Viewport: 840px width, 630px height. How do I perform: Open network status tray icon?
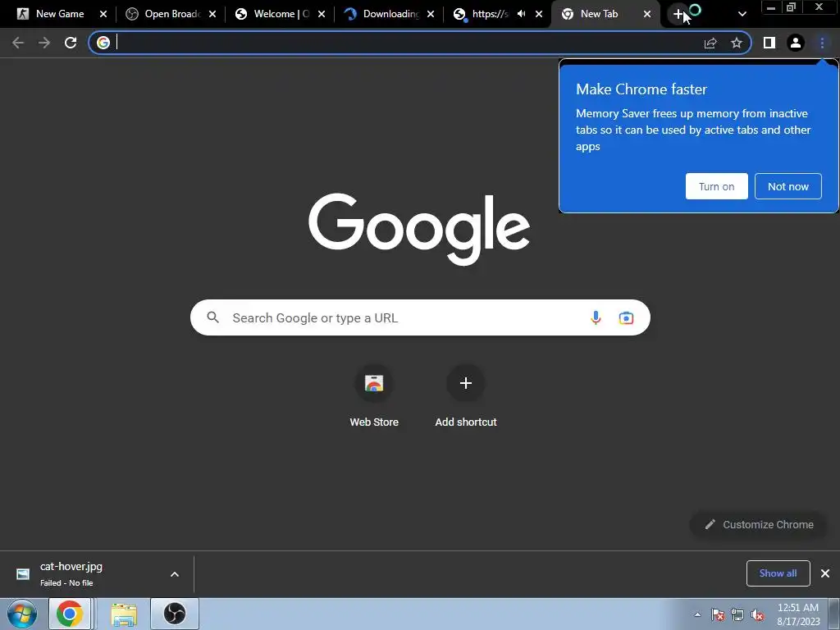(737, 615)
